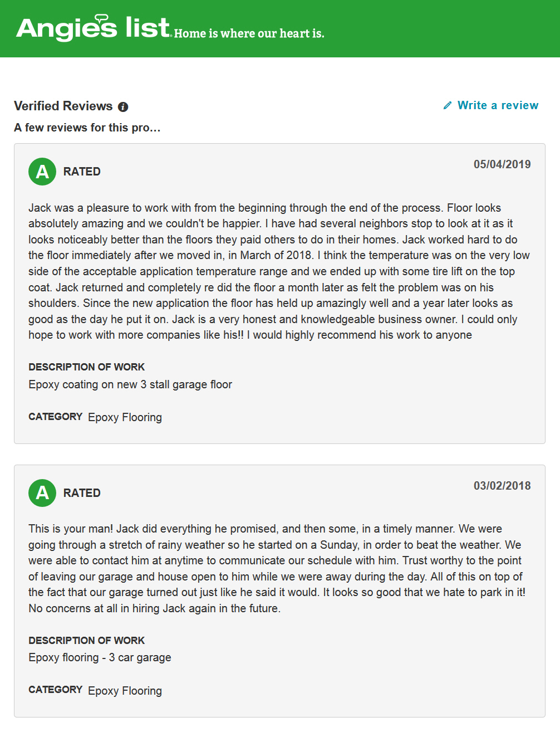
Task: Click the RATED label on the second review
Action: click(82, 493)
